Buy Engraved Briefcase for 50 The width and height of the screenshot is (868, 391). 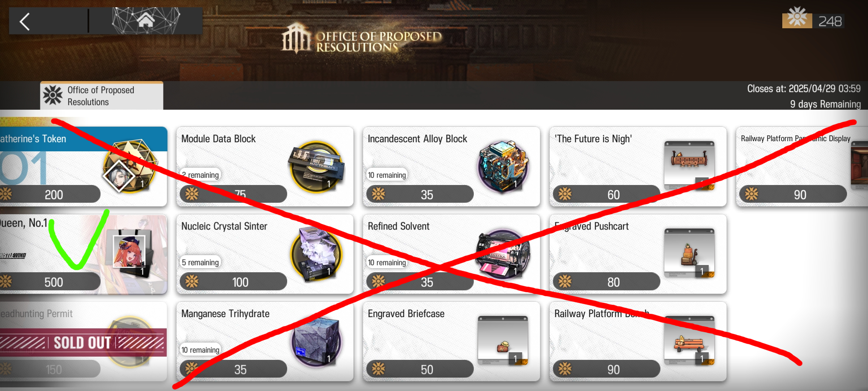(x=420, y=369)
